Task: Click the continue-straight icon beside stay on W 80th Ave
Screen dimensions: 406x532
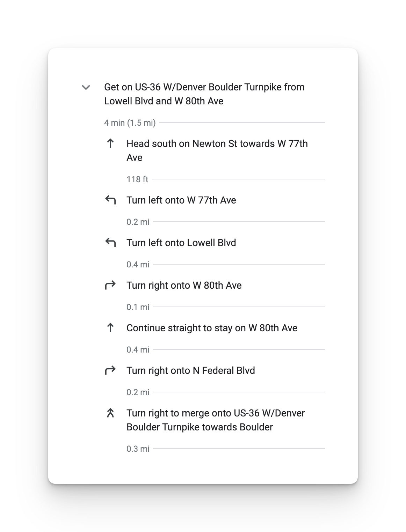Action: 110,328
